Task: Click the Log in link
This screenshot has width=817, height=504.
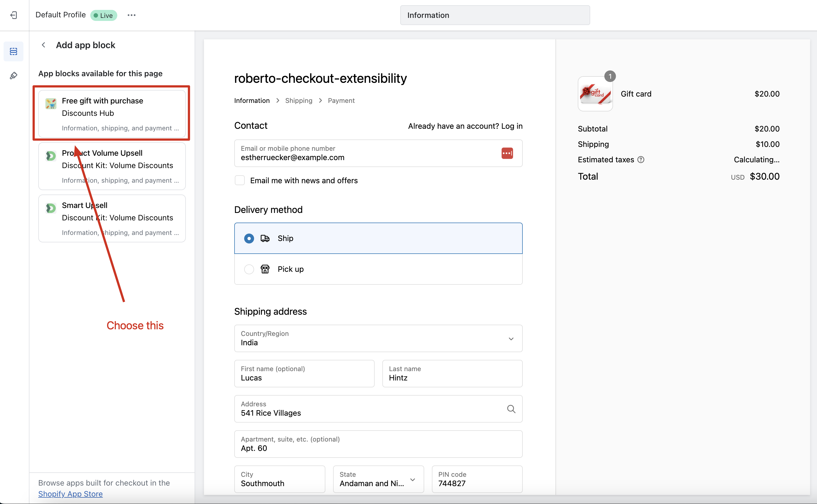Action: [511, 126]
